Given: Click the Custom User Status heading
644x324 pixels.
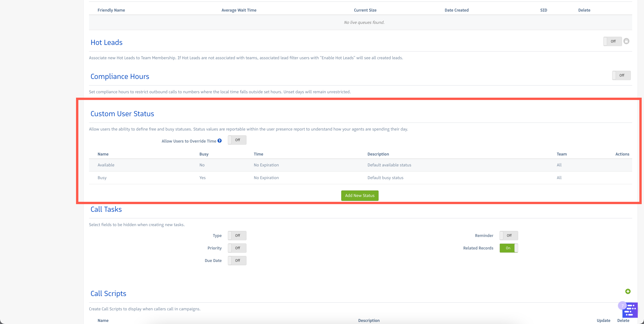Looking at the screenshot, I should pos(122,114).
